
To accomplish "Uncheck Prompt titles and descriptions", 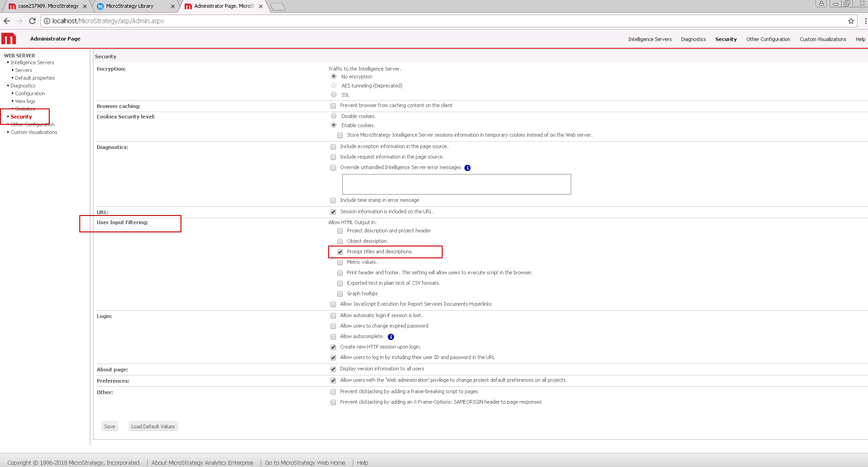I will [340, 252].
